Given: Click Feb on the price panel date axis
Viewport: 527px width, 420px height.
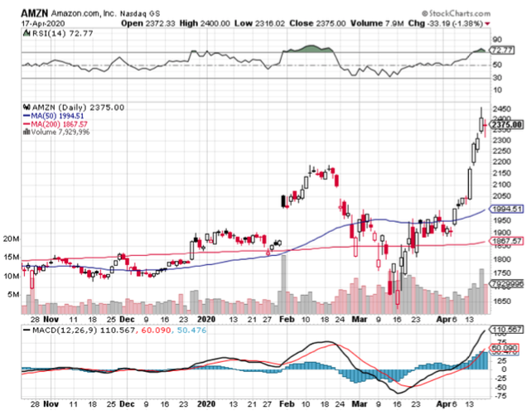Looking at the screenshot, I should pyautogui.click(x=287, y=319).
